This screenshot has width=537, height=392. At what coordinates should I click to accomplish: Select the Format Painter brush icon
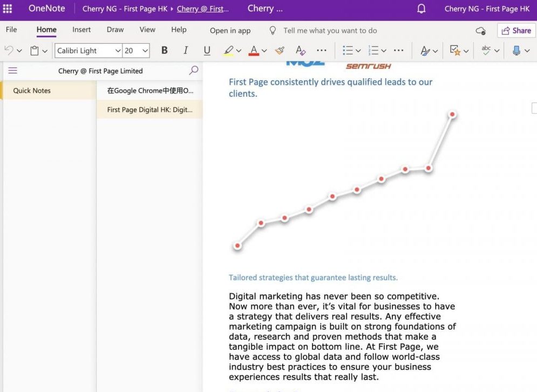pos(280,50)
